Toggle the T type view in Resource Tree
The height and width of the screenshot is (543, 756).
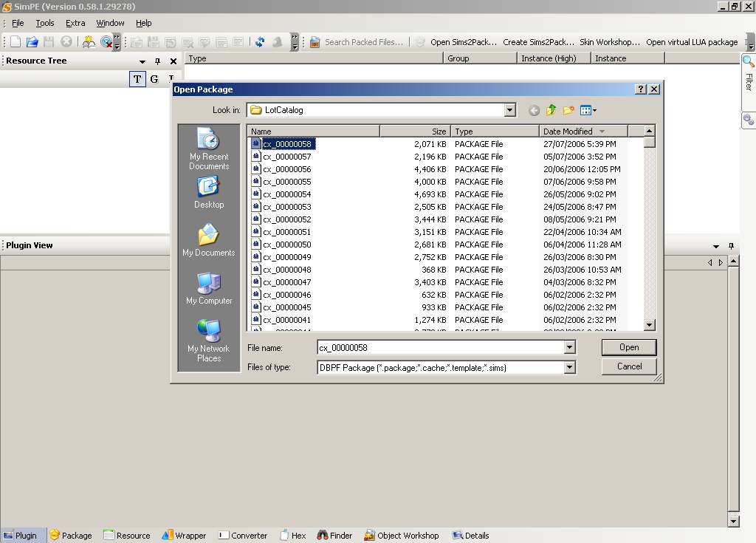click(x=137, y=79)
